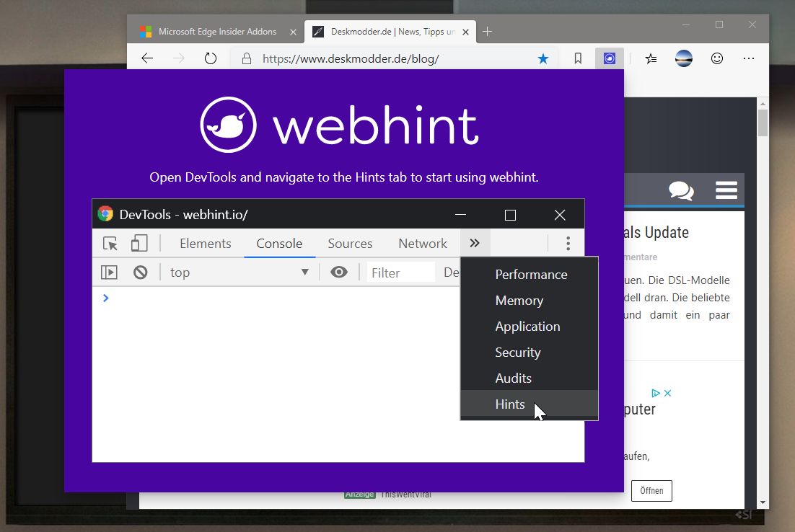The width and height of the screenshot is (795, 532).
Task: Click the user profile avatar
Action: 684,58
